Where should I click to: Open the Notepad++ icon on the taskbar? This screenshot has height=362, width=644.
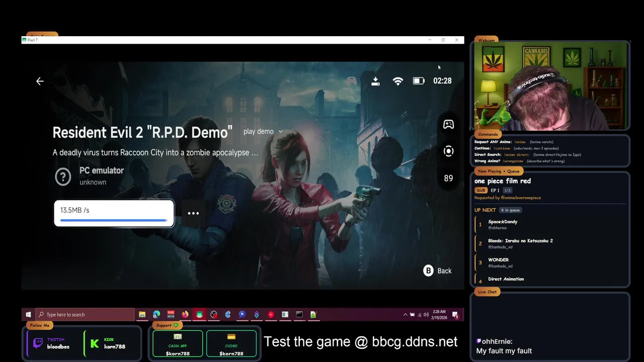tap(313, 315)
